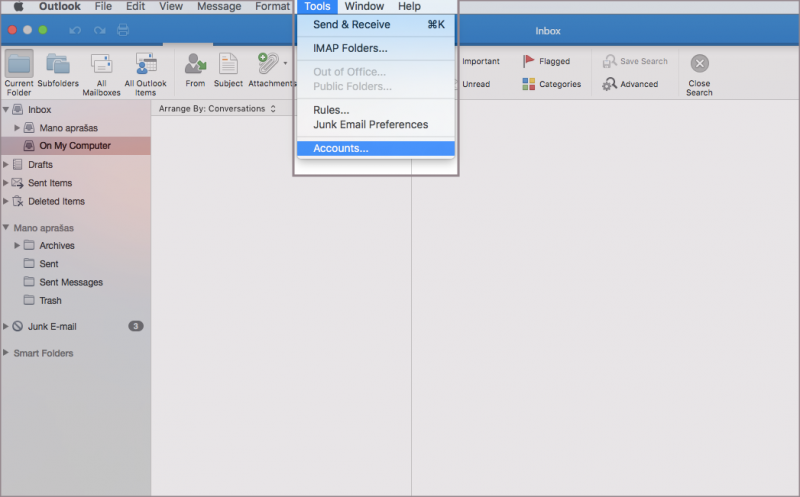The image size is (800, 497).
Task: Collapse the Inbox folder tree
Action: [x=7, y=109]
